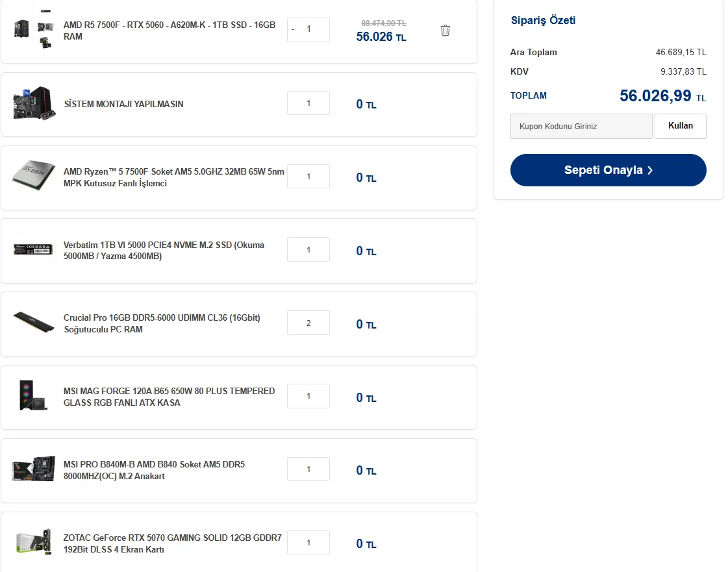Open the Crucial Pro RAM thumbnail
The width and height of the screenshot is (728, 572).
coord(33,323)
